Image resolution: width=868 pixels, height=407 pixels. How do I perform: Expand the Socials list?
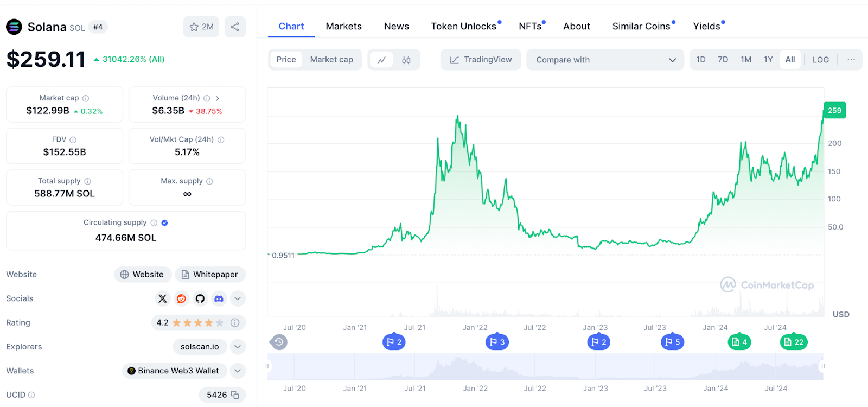coord(238,298)
